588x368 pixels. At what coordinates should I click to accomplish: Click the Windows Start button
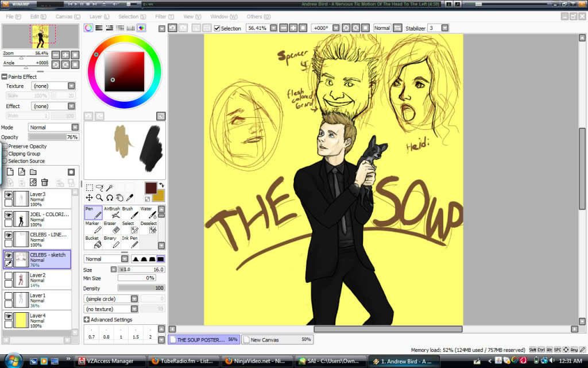[14, 361]
